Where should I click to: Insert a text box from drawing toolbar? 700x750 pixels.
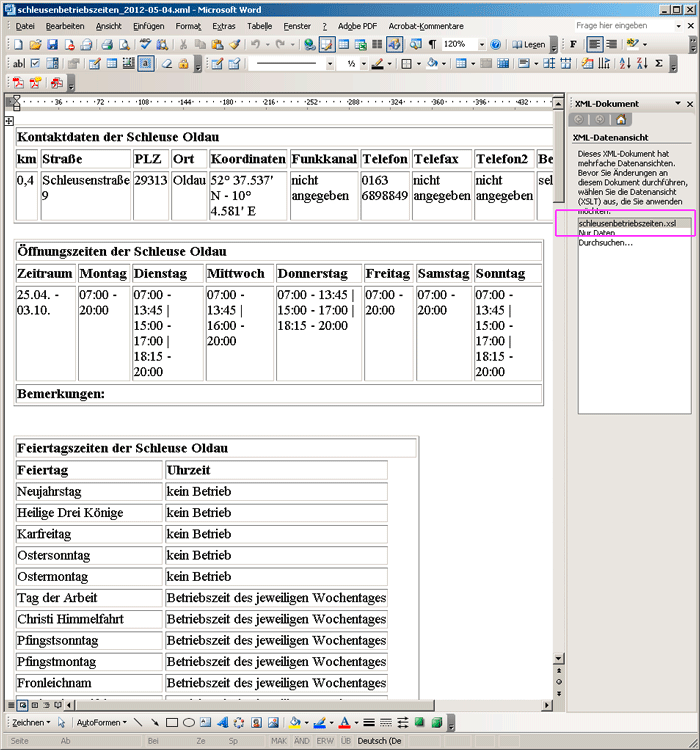pos(205,723)
